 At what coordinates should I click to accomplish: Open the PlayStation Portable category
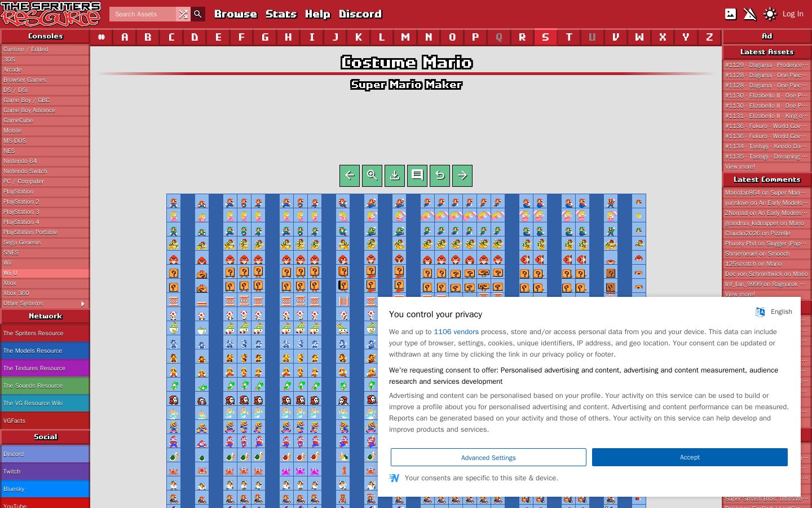click(x=45, y=233)
